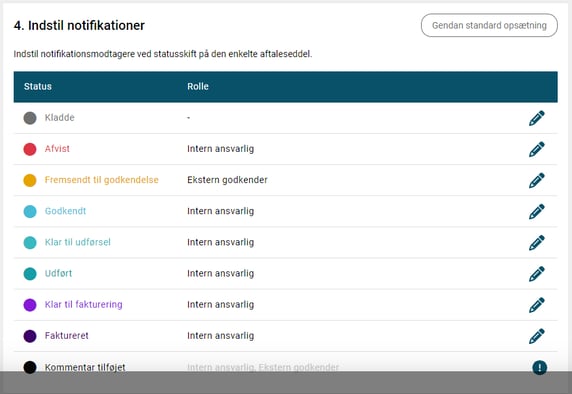Select the Godkendt status label

click(65, 211)
